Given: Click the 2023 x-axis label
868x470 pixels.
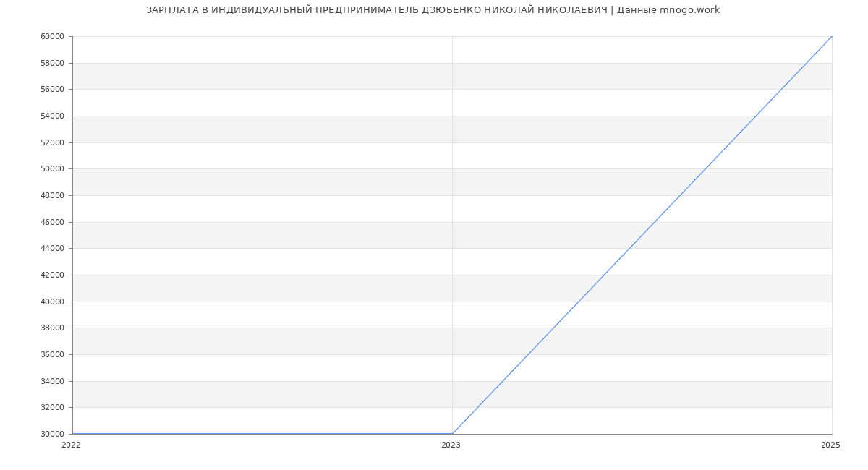Looking at the screenshot, I should point(451,445).
